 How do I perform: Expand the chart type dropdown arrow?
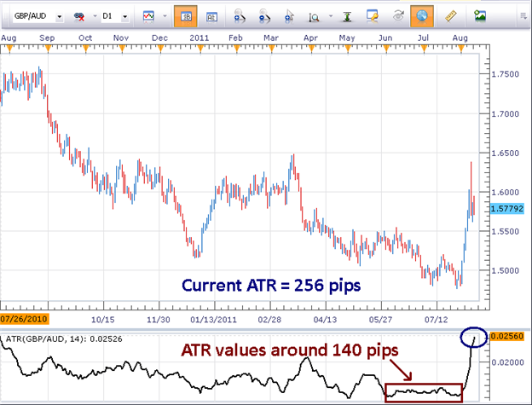tap(165, 16)
